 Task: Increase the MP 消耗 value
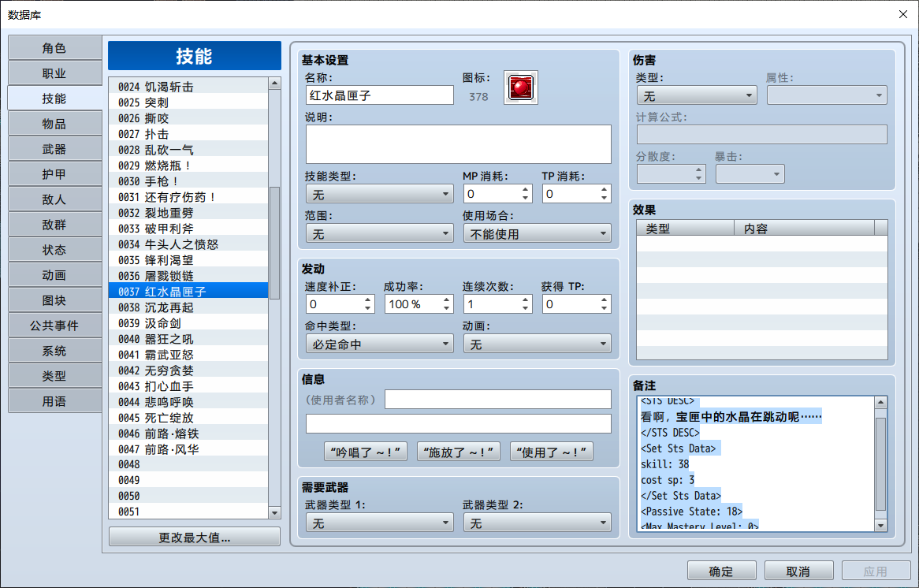[x=526, y=189]
